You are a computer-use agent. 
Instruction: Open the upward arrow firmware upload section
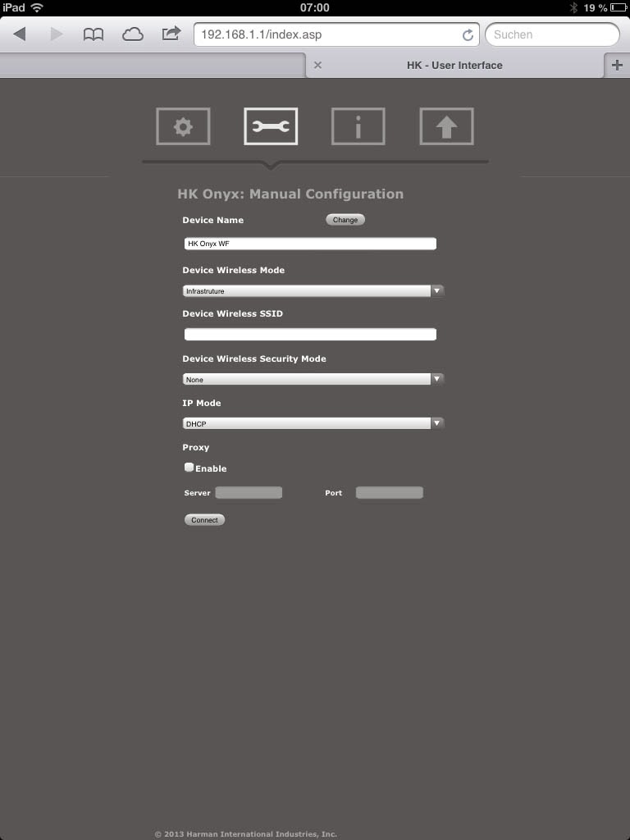pos(446,126)
